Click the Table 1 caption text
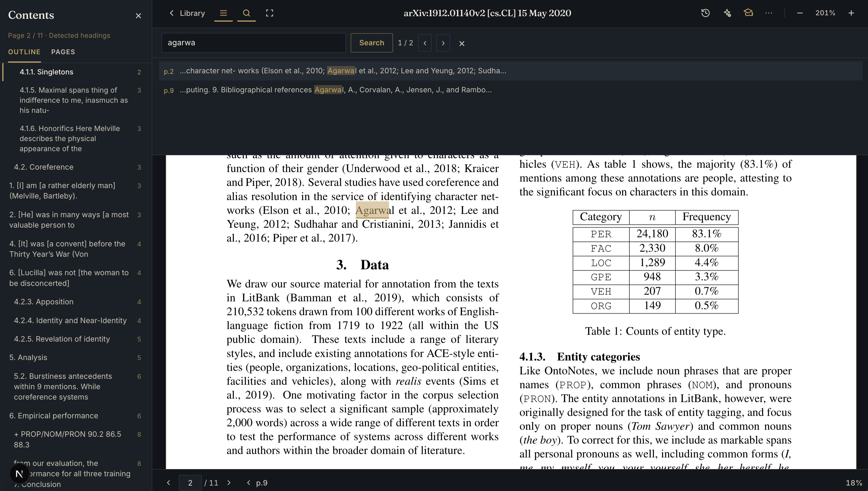 point(655,331)
